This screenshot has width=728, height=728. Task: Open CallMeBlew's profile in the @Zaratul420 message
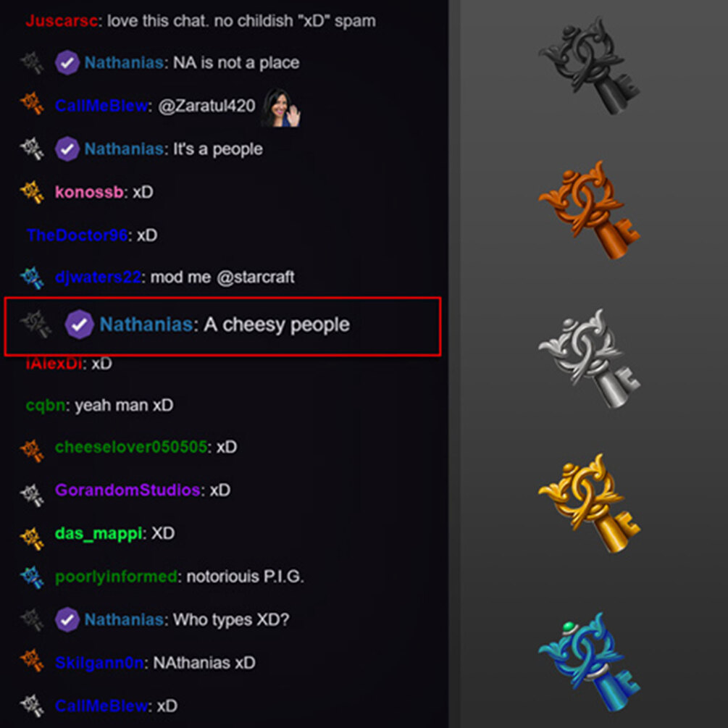101,106
